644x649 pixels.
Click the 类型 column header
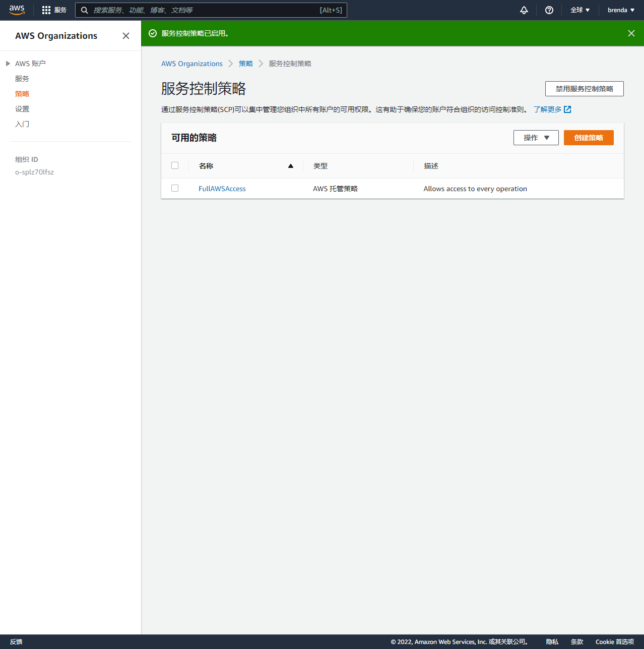tap(320, 166)
